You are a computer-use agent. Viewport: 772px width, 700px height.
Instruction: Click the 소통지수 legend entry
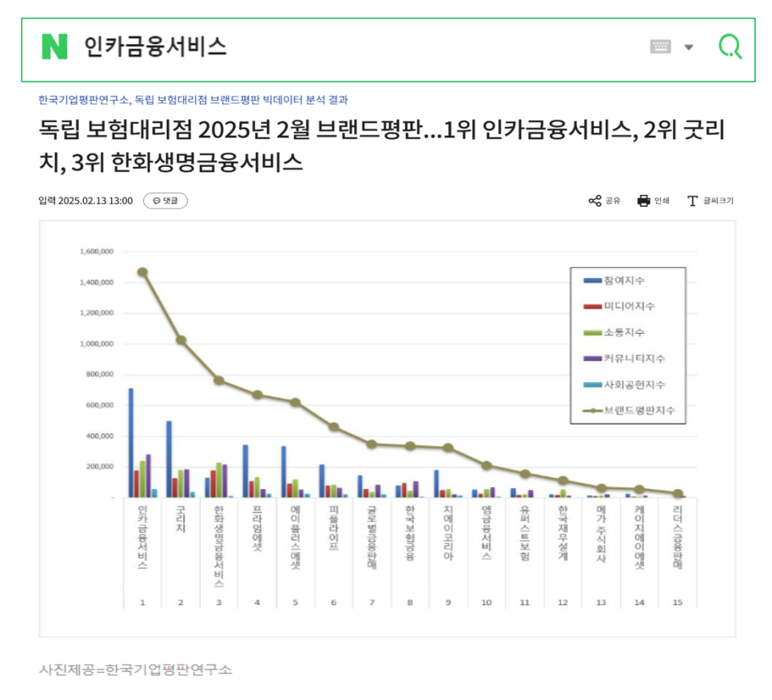(x=614, y=332)
